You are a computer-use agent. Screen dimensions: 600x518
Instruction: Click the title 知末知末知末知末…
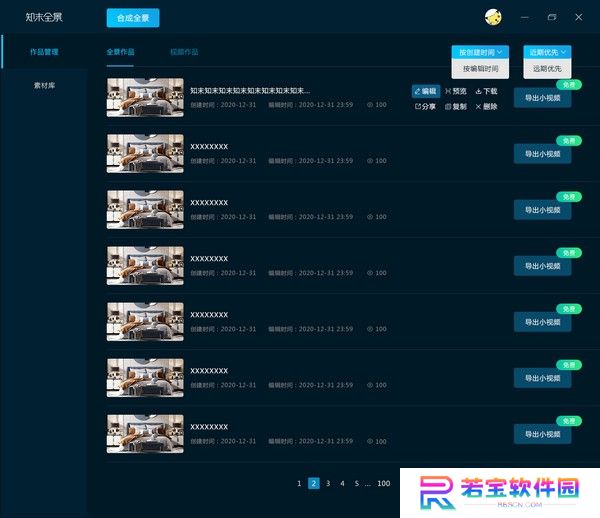click(250, 91)
